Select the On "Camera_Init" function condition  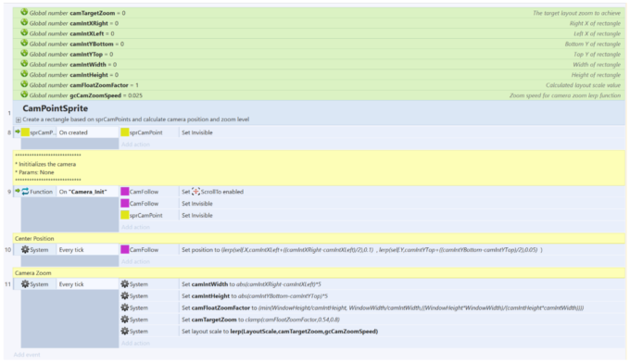point(83,192)
